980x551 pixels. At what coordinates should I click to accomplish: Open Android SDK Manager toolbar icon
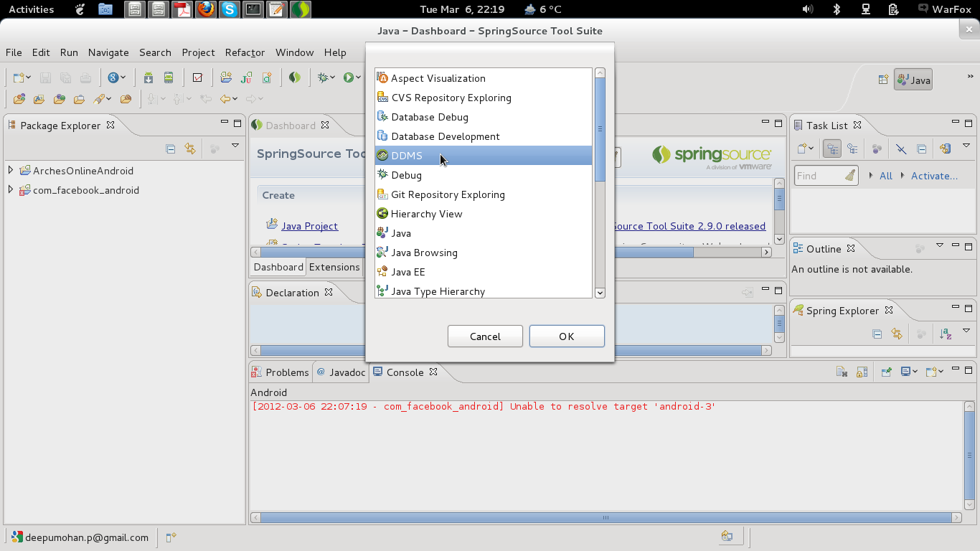pyautogui.click(x=149, y=77)
